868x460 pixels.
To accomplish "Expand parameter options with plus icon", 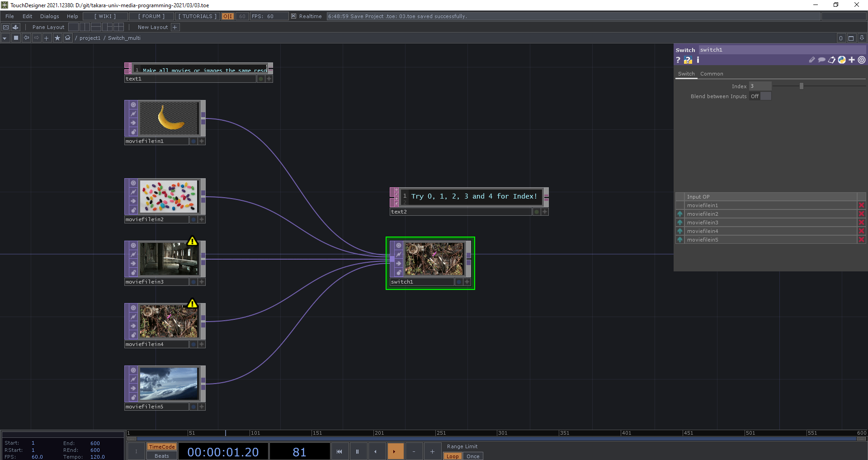I will 851,60.
